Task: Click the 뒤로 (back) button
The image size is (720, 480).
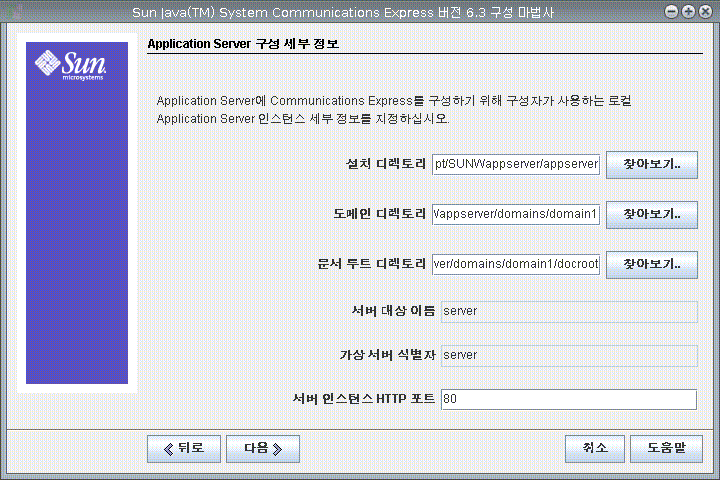Action: (x=184, y=449)
